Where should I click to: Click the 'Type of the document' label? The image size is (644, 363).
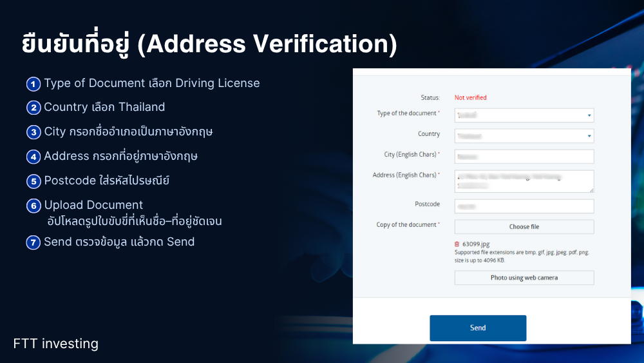tap(406, 113)
